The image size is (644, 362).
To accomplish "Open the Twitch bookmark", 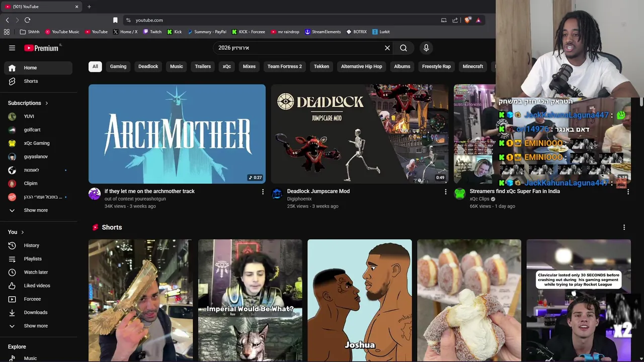I will click(152, 32).
